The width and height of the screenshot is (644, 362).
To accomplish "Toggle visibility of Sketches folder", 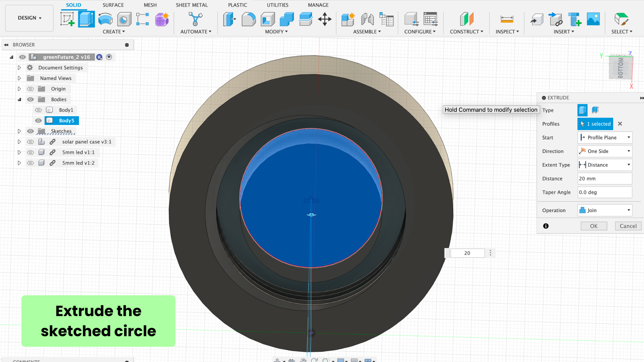I will tap(30, 131).
